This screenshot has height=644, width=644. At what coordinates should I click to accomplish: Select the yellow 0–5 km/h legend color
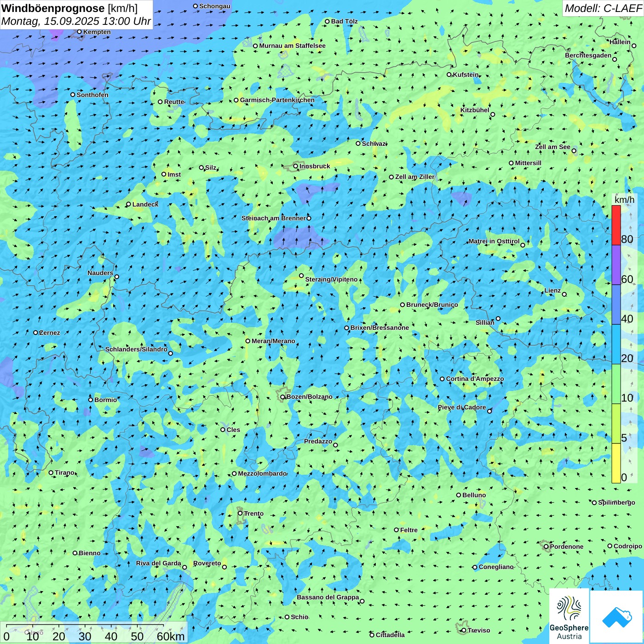[616, 463]
